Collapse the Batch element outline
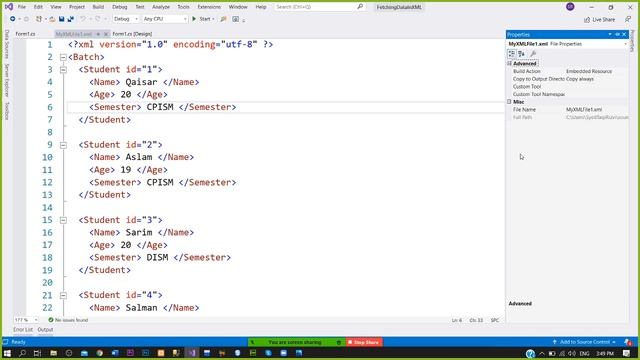The width and height of the screenshot is (640, 360). pos(63,57)
